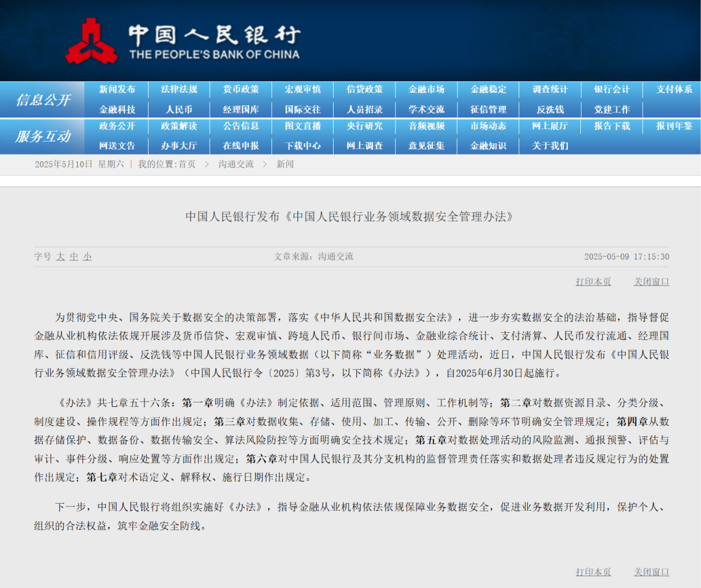The width and height of the screenshot is (701, 588).
Task: Visit the 下载中心 page
Action: [302, 145]
